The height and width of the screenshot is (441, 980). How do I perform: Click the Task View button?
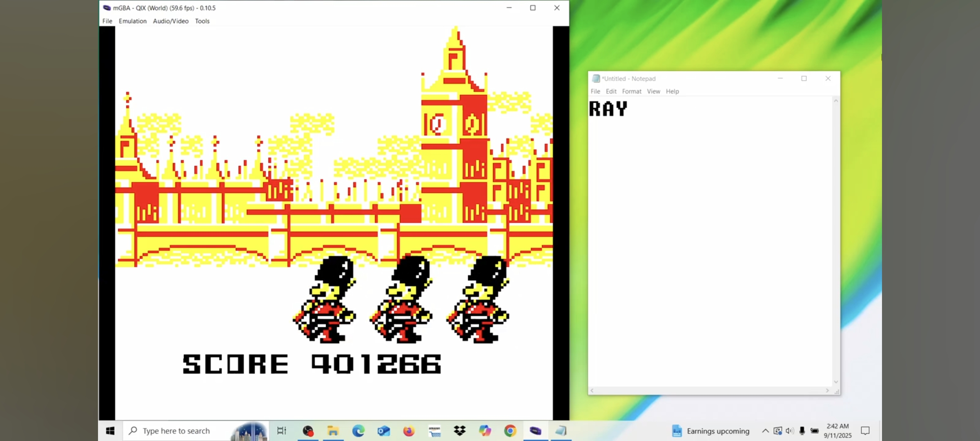[282, 431]
